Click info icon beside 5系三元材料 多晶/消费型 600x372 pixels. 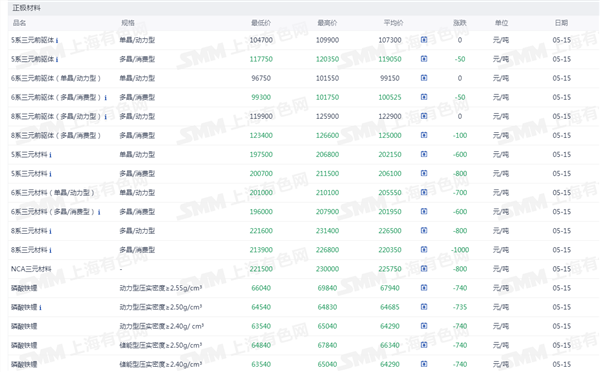coord(50,174)
